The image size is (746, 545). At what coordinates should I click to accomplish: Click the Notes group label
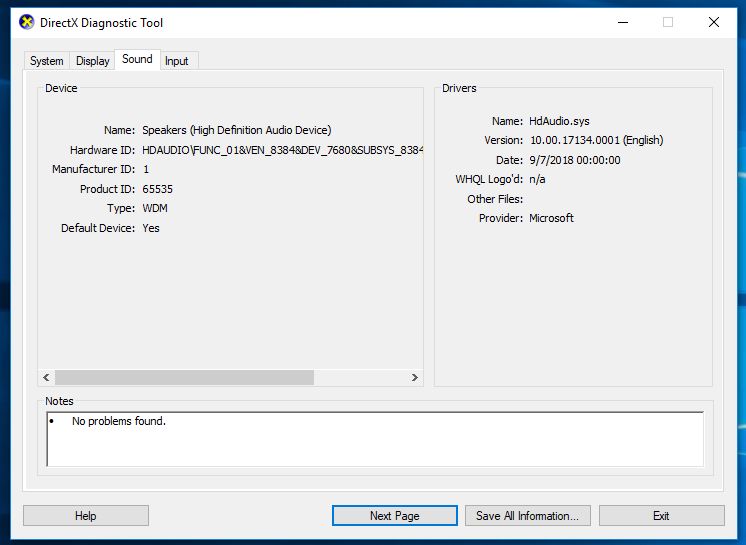click(x=59, y=401)
